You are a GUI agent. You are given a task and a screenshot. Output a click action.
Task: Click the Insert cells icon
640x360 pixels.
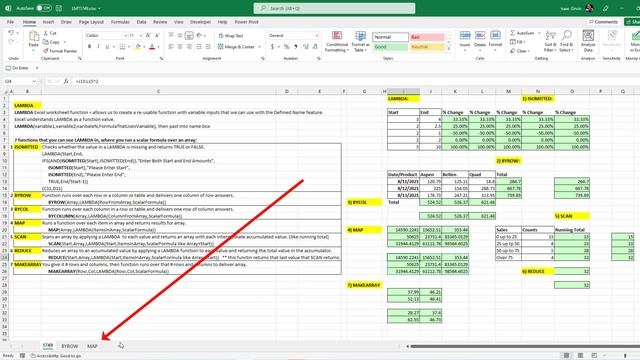tap(465, 36)
